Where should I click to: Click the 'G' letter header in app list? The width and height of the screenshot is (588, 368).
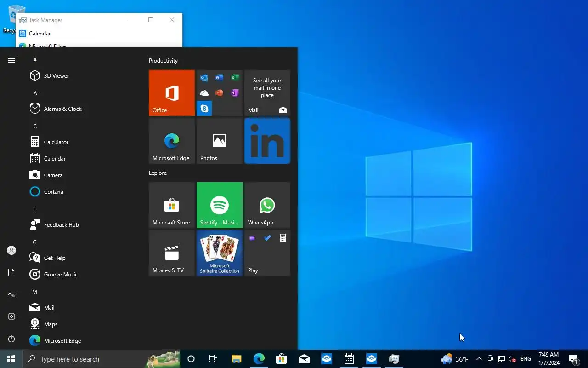35,242
